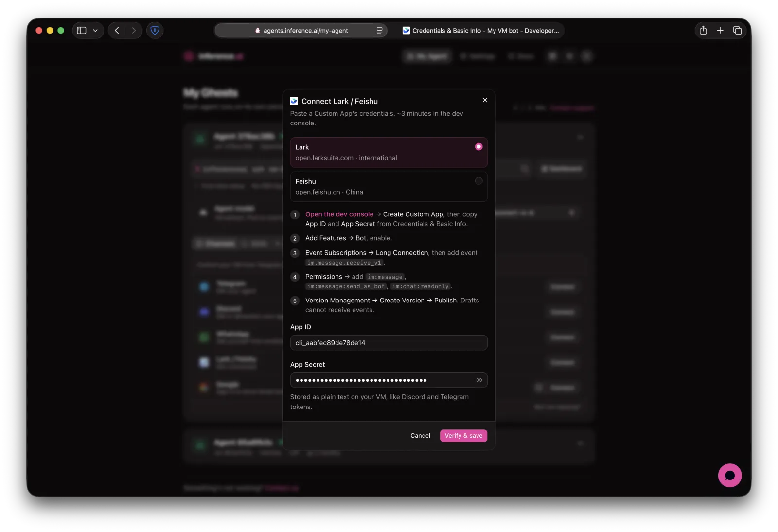This screenshot has width=778, height=532.
Task: Go forward with the Safari forward arrow
Action: coord(134,31)
